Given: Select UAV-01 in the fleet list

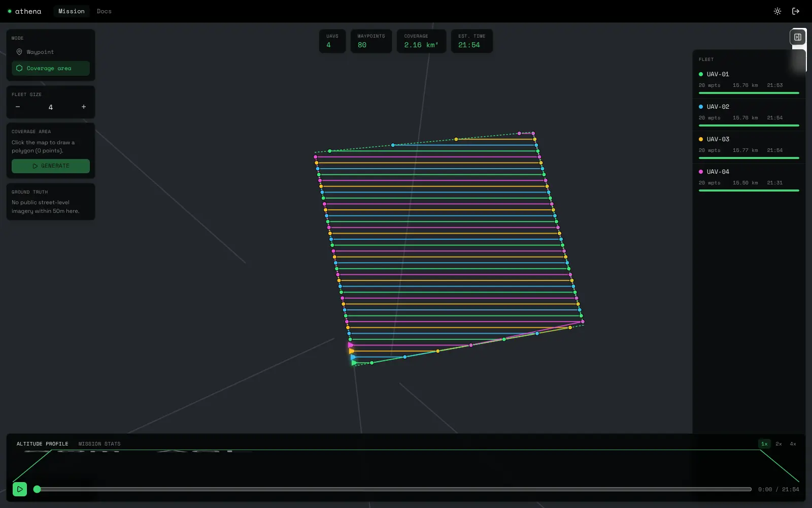Looking at the screenshot, I should (x=749, y=81).
